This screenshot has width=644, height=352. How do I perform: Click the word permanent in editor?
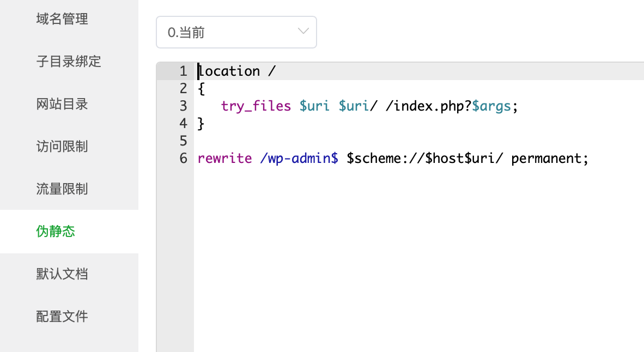(x=546, y=159)
